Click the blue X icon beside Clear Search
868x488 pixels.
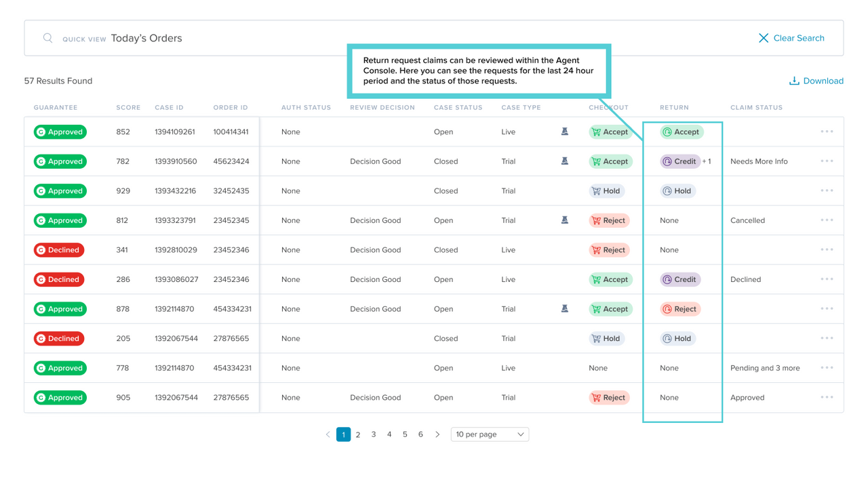(764, 38)
